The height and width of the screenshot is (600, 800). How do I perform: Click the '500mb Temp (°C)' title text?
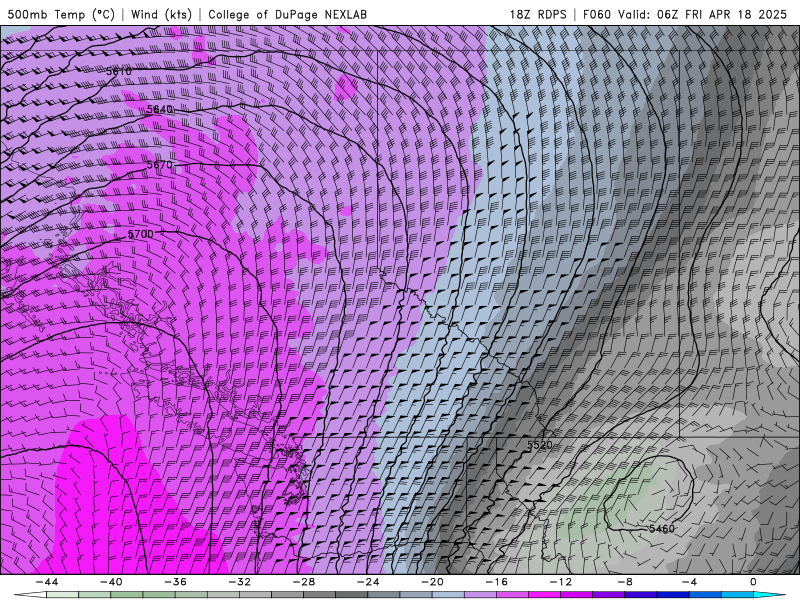[61, 14]
